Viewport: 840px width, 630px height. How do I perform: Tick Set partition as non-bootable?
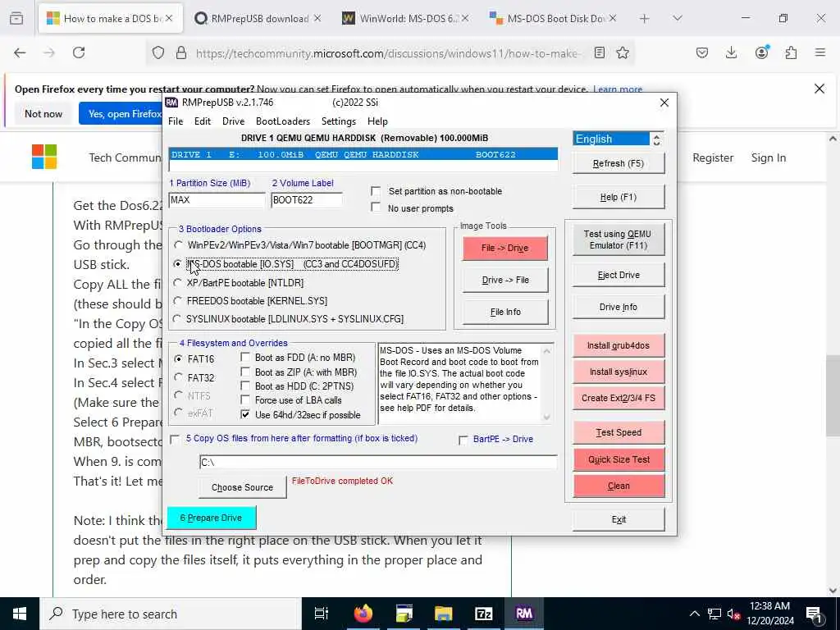(376, 191)
